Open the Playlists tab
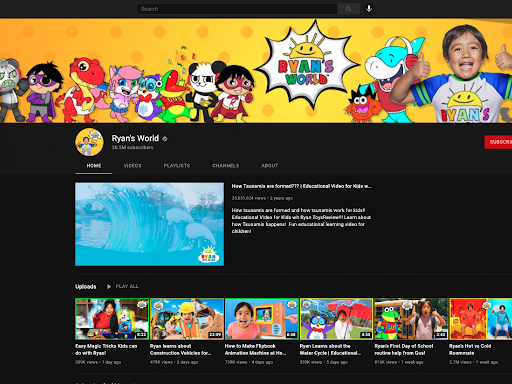This screenshot has width=512, height=384. pos(177,166)
